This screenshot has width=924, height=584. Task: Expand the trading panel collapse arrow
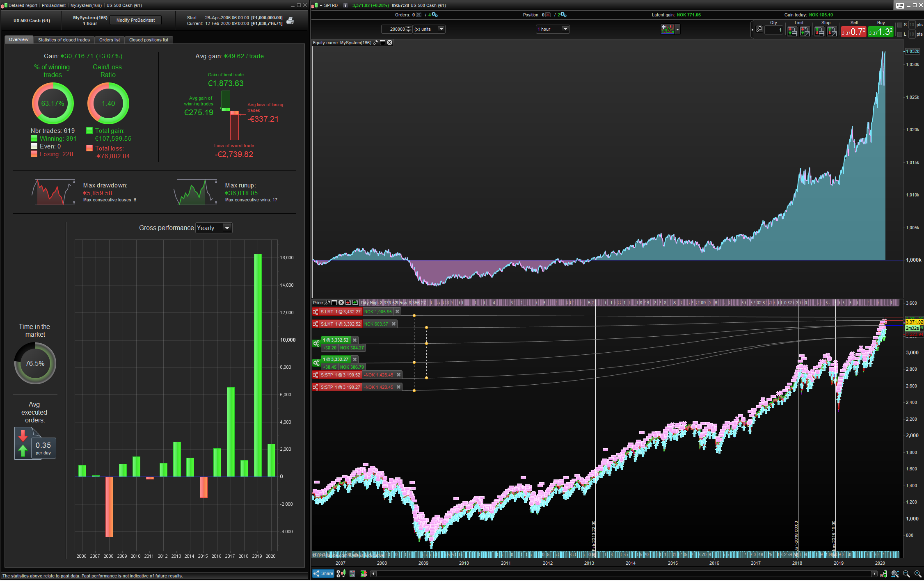click(752, 30)
